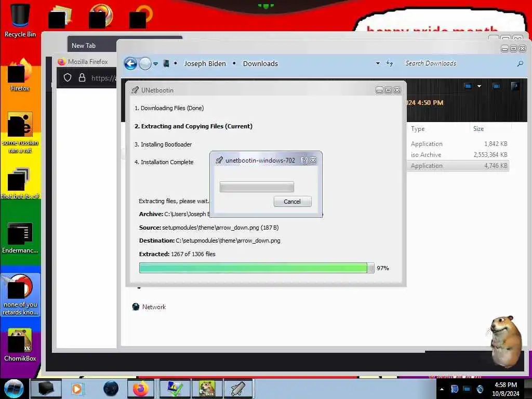Sort files by the Size column
The image size is (532, 399).
(x=478, y=129)
